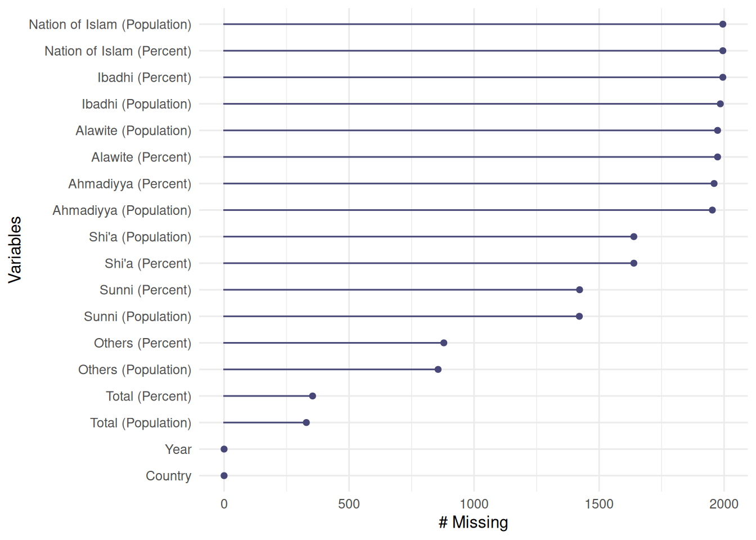756x540 pixels.
Task: Select the Ibadhi (Percent) lollipop point
Action: 723,77
